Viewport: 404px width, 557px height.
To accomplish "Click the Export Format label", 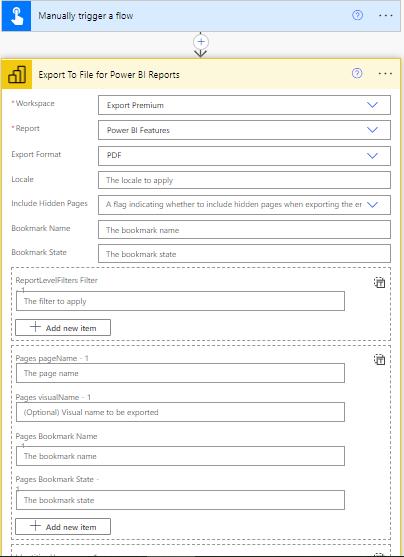I will point(36,154).
